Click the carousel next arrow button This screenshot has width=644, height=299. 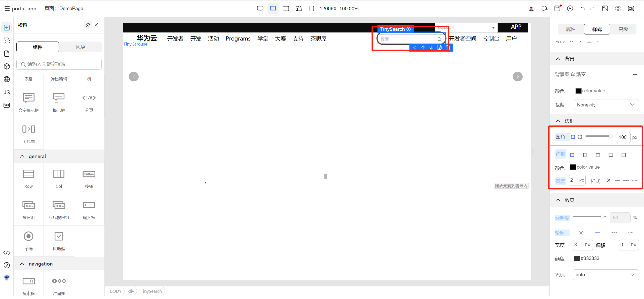(517, 77)
